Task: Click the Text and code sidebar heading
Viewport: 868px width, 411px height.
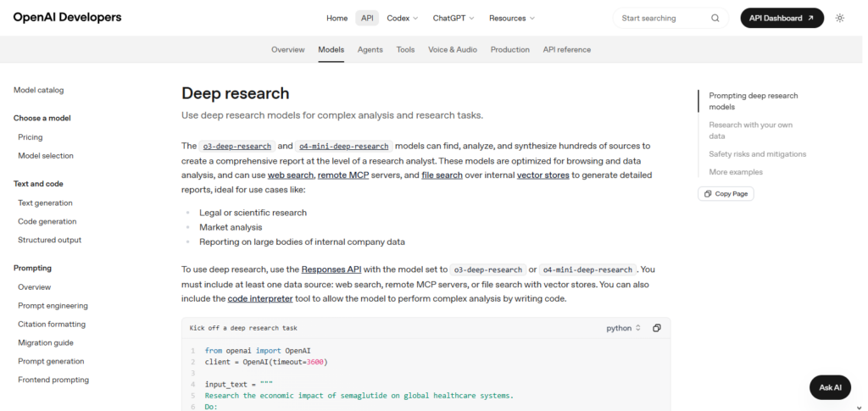Action: point(38,184)
